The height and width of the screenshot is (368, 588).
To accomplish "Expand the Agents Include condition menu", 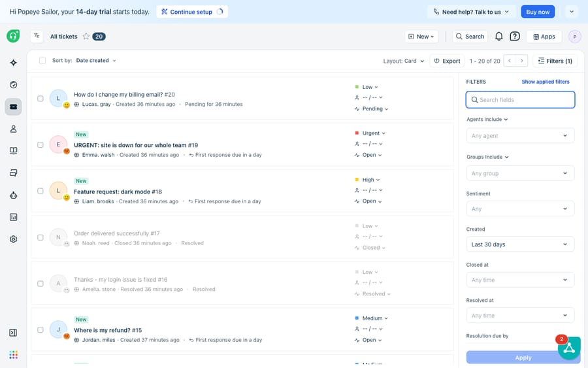I will click(487, 120).
